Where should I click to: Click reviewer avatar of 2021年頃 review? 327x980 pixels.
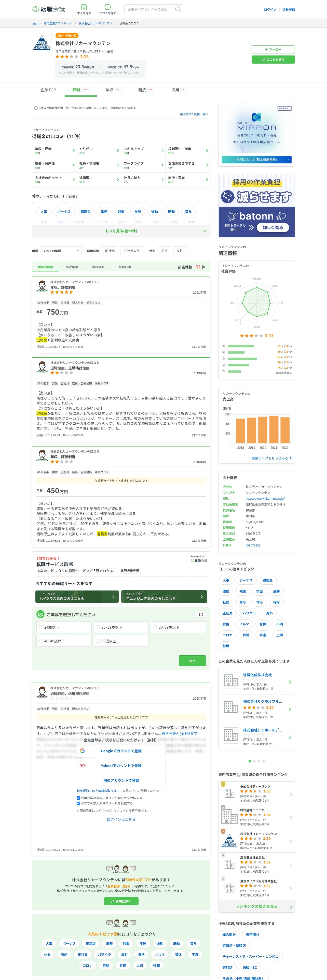(42, 286)
